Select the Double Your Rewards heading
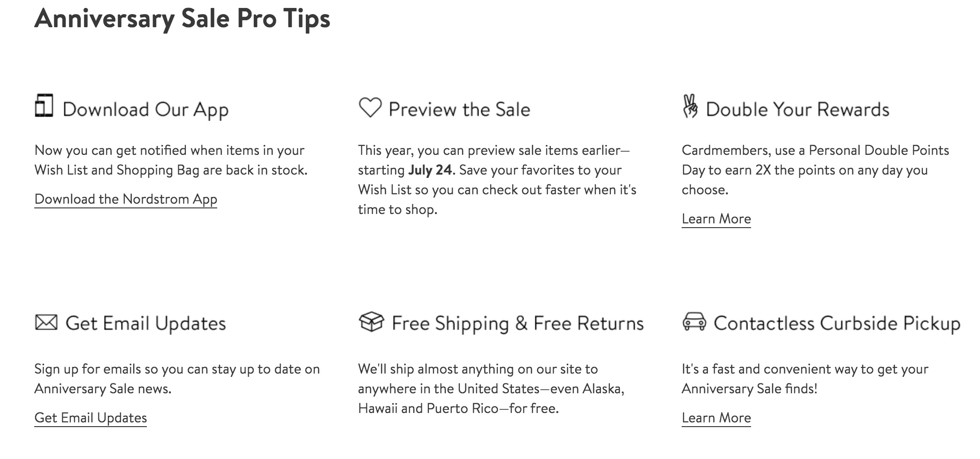The width and height of the screenshot is (980, 459). coord(798,109)
